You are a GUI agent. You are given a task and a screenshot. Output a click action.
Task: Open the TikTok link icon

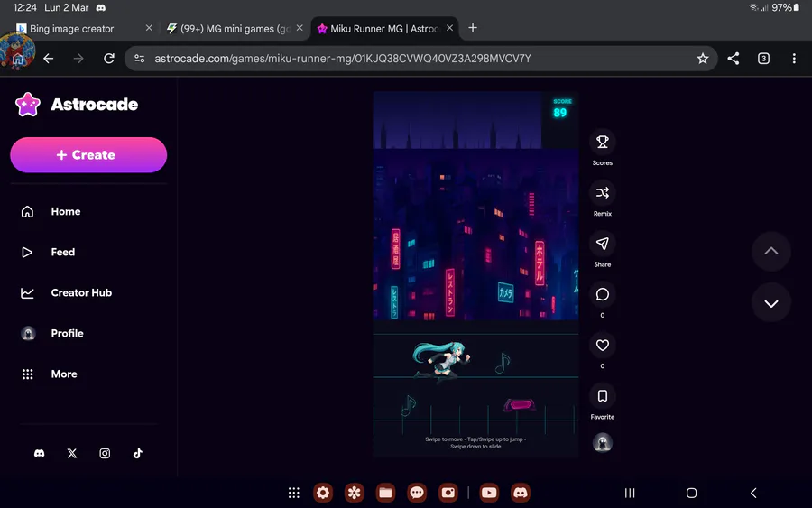[138, 454]
